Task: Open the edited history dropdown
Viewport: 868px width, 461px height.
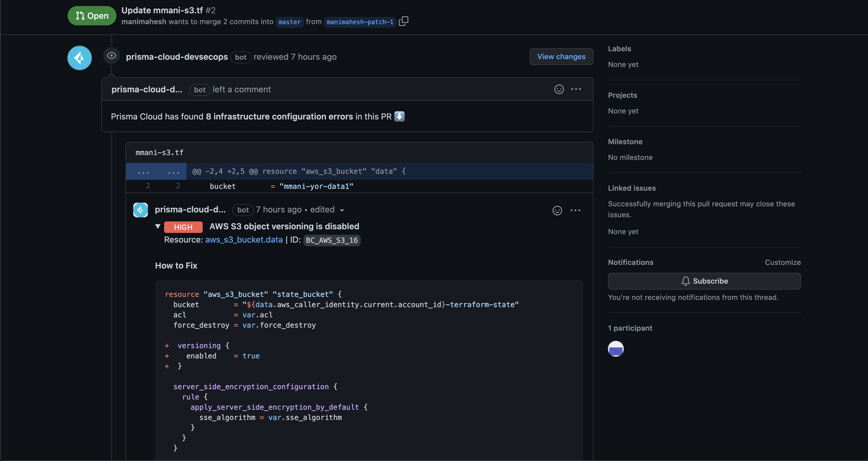Action: [x=342, y=210]
